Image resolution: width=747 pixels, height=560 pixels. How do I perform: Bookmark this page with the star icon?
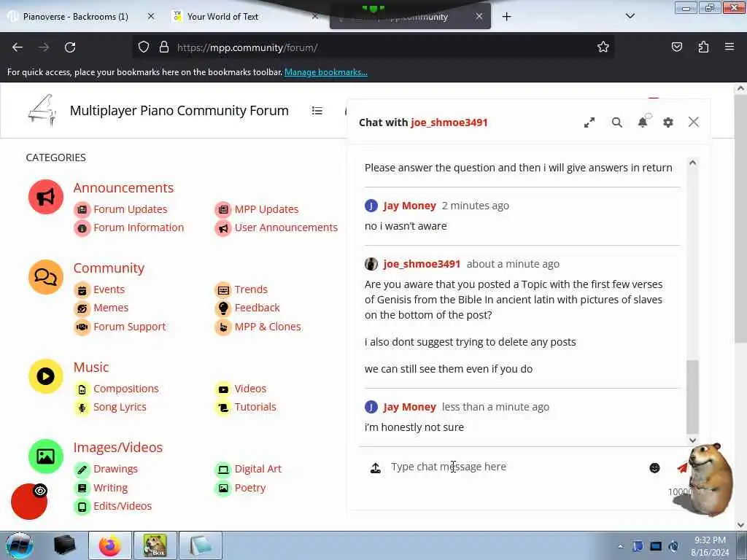click(603, 47)
